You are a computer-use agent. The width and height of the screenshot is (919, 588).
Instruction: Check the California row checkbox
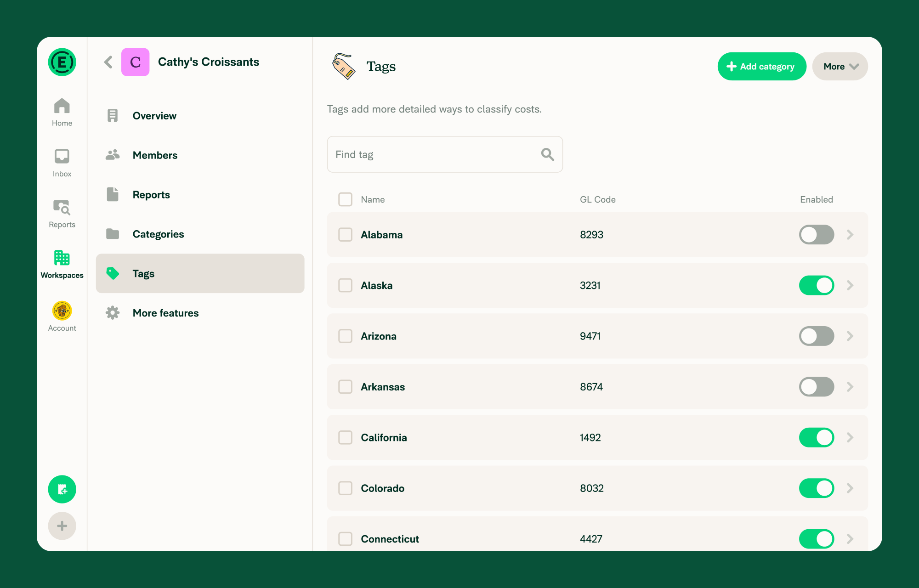click(345, 437)
